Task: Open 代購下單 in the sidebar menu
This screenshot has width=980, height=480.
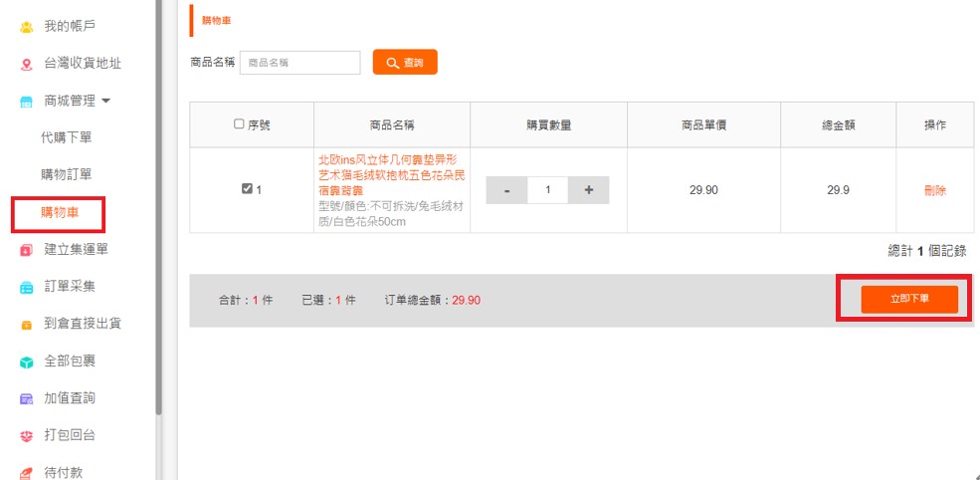Action: point(66,137)
